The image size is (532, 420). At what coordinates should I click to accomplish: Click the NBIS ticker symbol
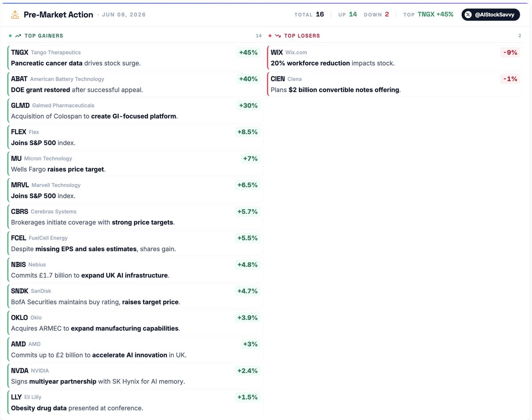click(18, 264)
